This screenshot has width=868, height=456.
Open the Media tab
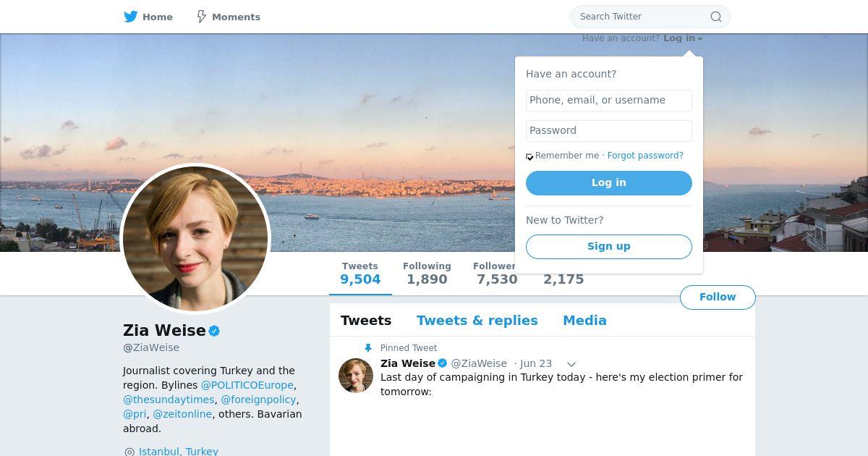tap(584, 321)
